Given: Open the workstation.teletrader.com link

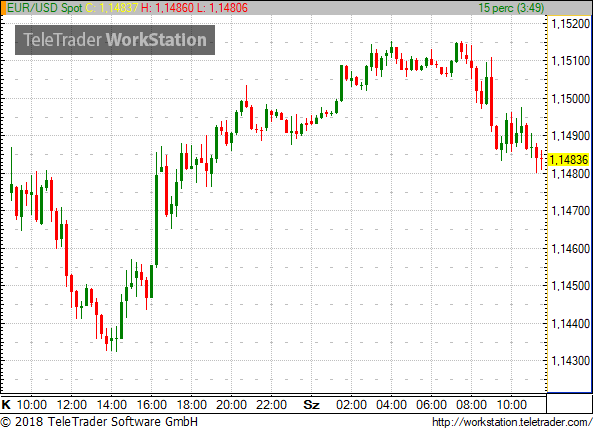Looking at the screenshot, I should (x=512, y=422).
